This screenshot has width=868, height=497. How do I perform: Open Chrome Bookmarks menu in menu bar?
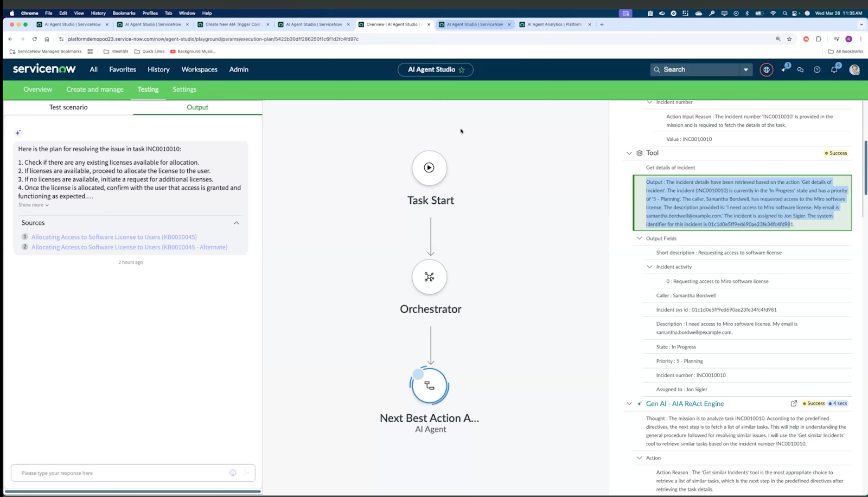pyautogui.click(x=124, y=13)
